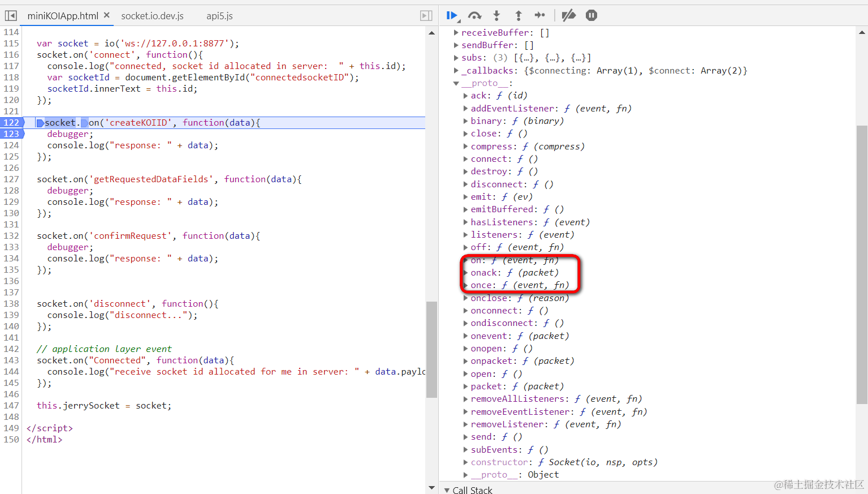Expand the ack function entry

click(465, 96)
